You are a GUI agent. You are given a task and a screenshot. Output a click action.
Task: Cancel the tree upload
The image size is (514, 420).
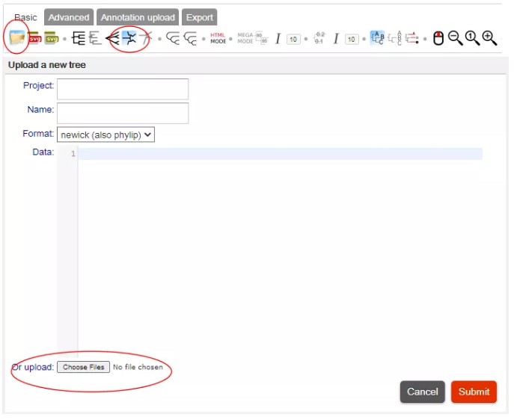click(x=422, y=392)
